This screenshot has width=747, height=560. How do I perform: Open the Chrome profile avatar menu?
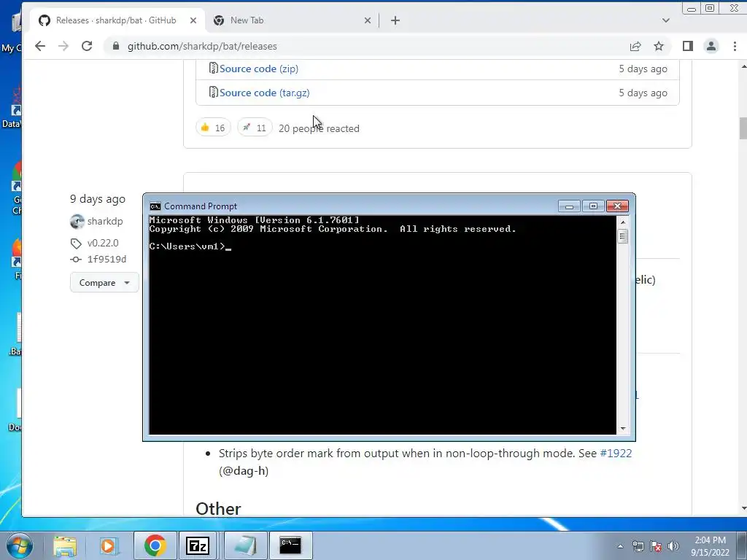711,46
